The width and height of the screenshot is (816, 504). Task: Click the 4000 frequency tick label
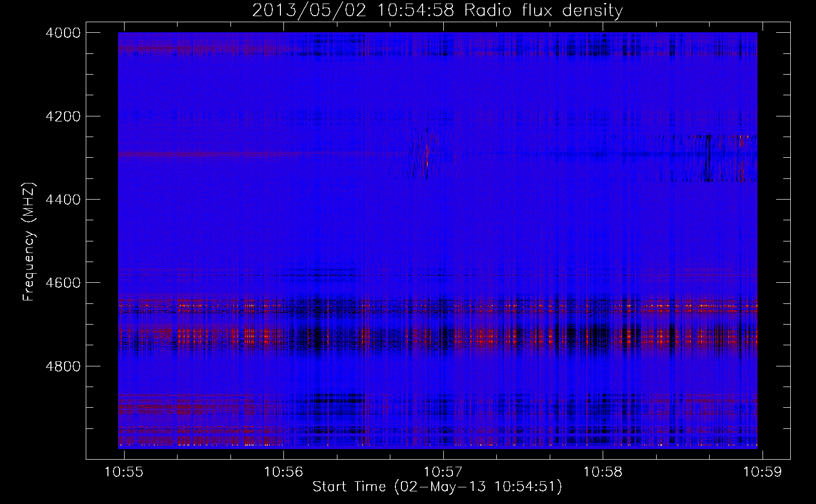tap(63, 33)
